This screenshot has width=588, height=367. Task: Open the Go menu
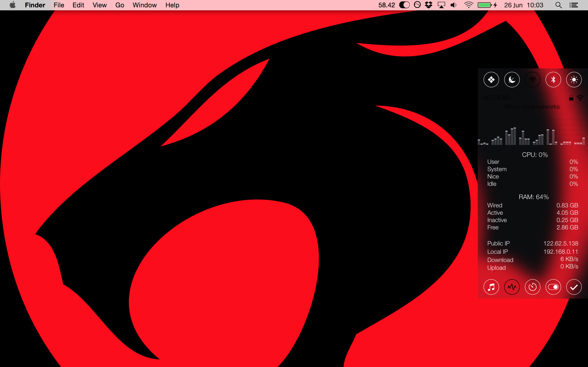coord(119,5)
